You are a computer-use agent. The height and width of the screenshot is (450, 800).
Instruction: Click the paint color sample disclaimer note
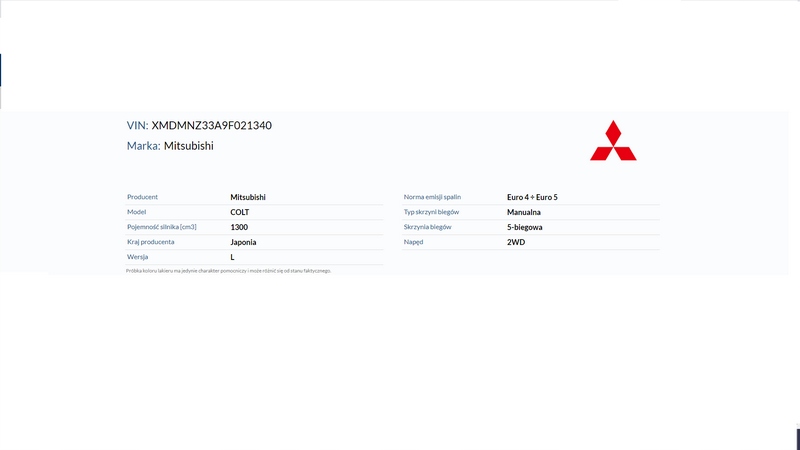(x=229, y=271)
